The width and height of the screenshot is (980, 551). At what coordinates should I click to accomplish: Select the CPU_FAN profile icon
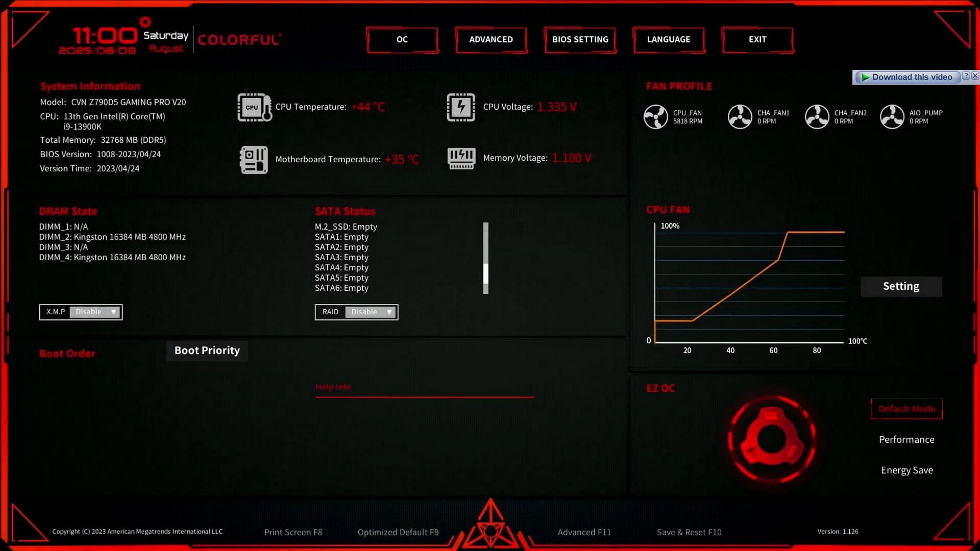(x=655, y=116)
